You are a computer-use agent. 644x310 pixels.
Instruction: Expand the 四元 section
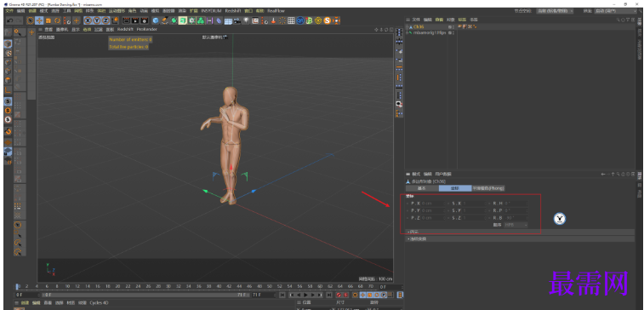520,232
